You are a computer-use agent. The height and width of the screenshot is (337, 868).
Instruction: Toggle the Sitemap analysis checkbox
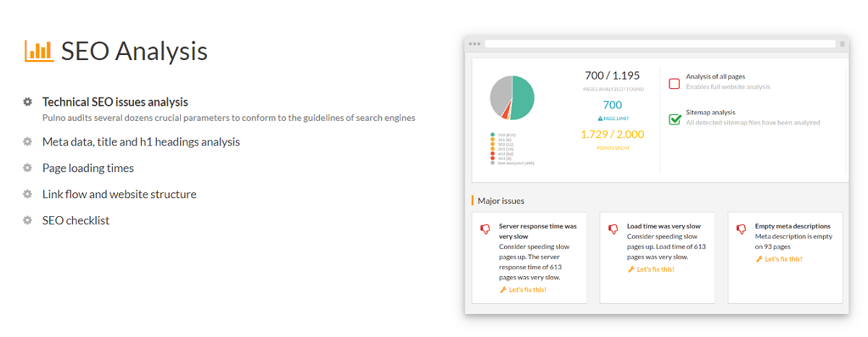(x=674, y=119)
